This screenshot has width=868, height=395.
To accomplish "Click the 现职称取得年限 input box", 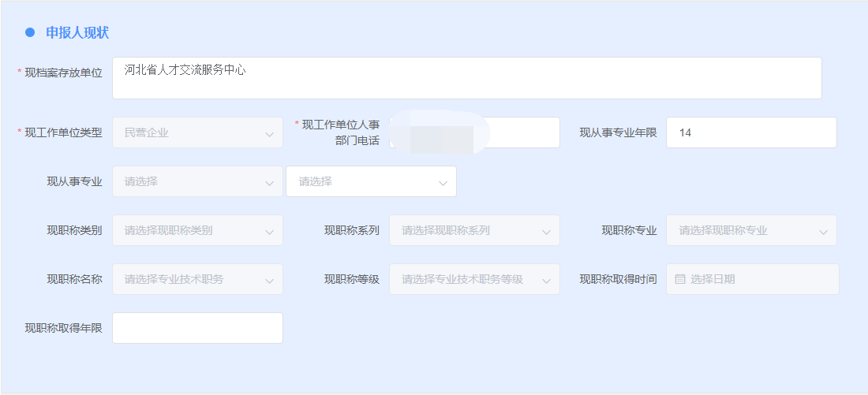I will tap(197, 329).
